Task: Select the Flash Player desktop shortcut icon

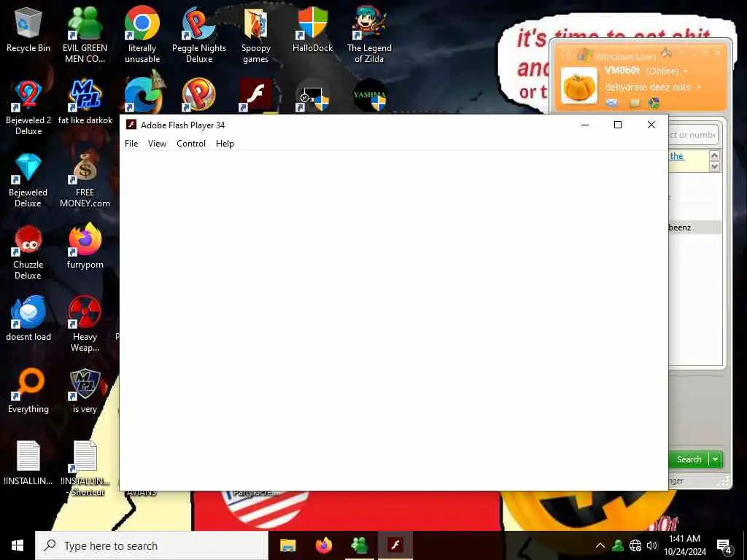Action: (256, 96)
